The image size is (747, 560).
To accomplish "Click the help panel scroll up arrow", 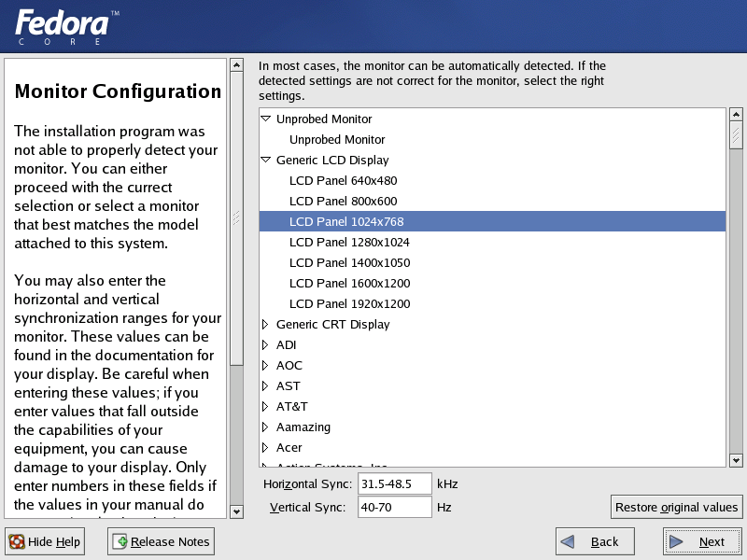I will coord(236,64).
